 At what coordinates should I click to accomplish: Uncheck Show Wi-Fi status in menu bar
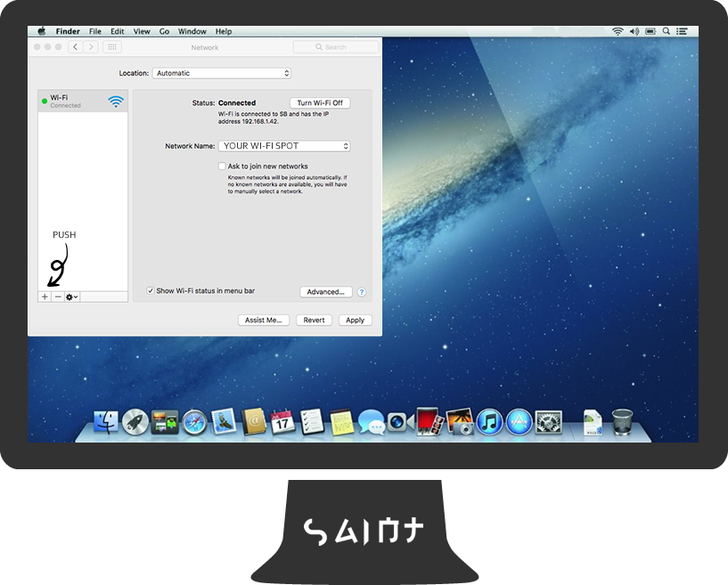pos(151,291)
